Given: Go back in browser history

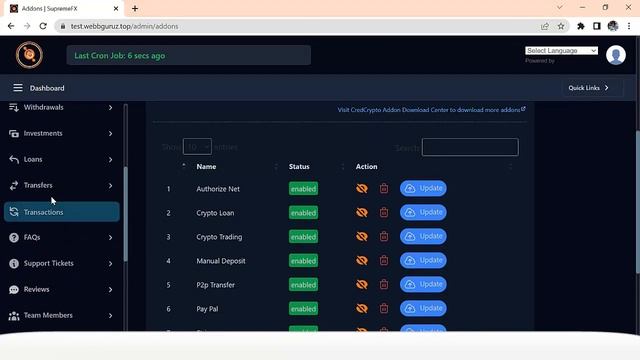Looking at the screenshot, I should 11,26.
